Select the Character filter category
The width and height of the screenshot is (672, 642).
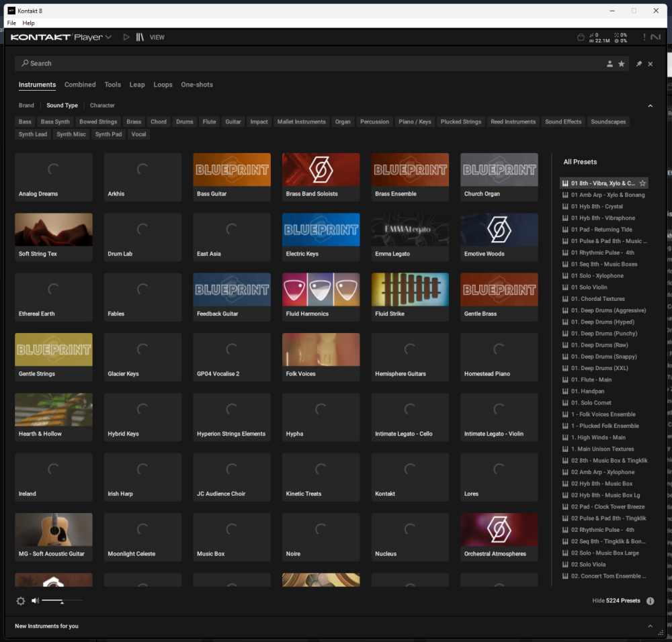[x=102, y=105]
